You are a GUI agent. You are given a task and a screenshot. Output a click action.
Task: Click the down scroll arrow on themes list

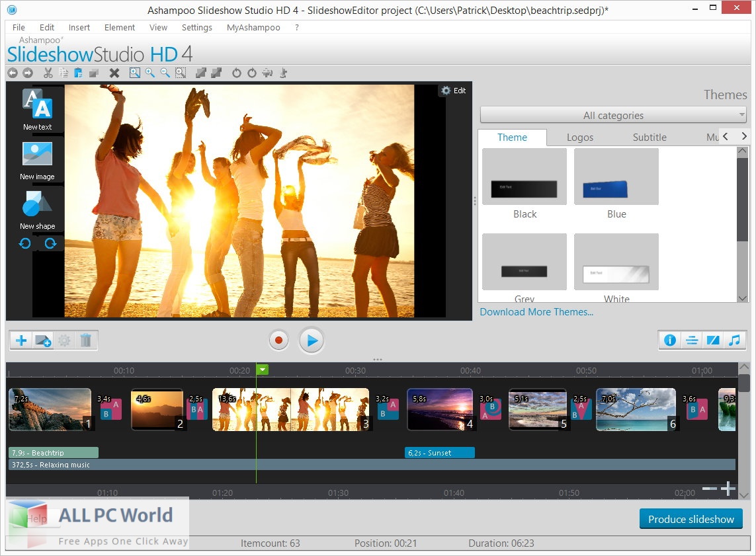point(742,298)
